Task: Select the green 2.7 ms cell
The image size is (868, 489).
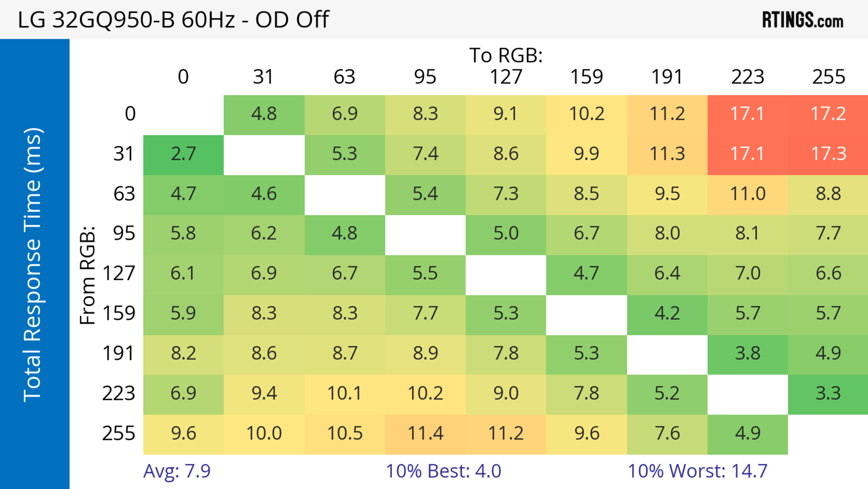Action: coord(183,154)
